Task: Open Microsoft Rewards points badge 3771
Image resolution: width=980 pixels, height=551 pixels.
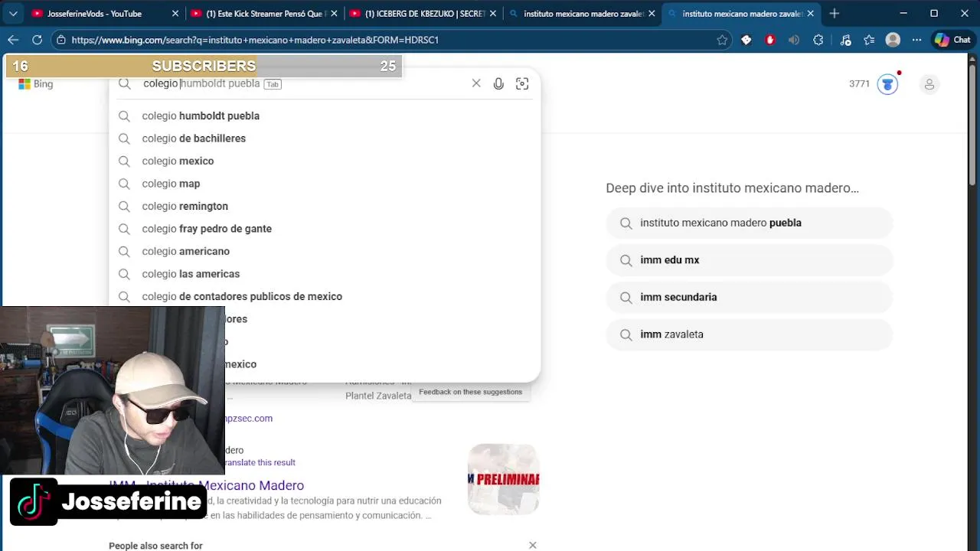Action: 874,84
